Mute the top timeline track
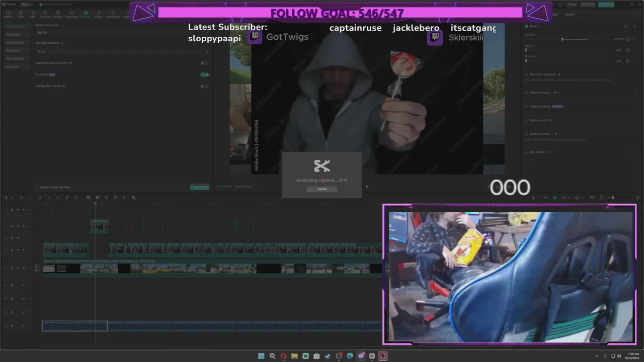Screen dimensions: 644x362 [x=24, y=210]
